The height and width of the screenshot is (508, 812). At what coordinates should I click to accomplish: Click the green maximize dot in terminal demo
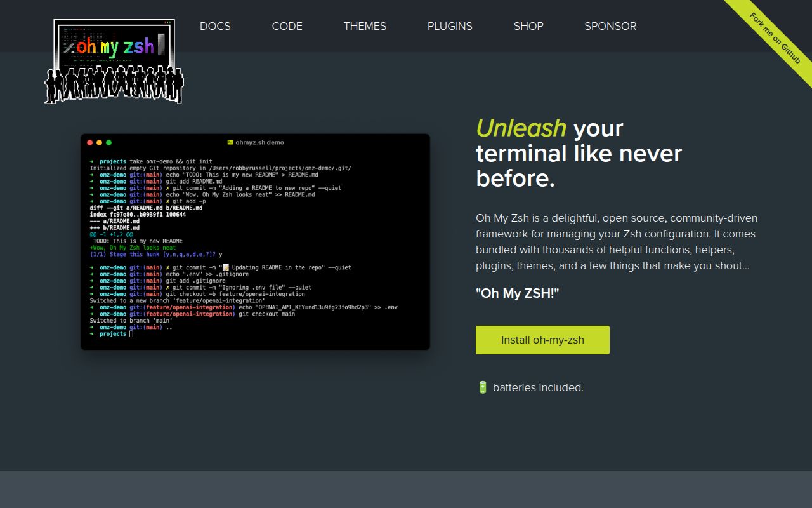pyautogui.click(x=109, y=143)
